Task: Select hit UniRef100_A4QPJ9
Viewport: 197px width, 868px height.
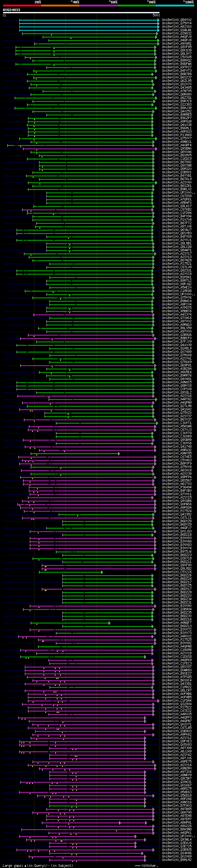Action: coord(177,37)
